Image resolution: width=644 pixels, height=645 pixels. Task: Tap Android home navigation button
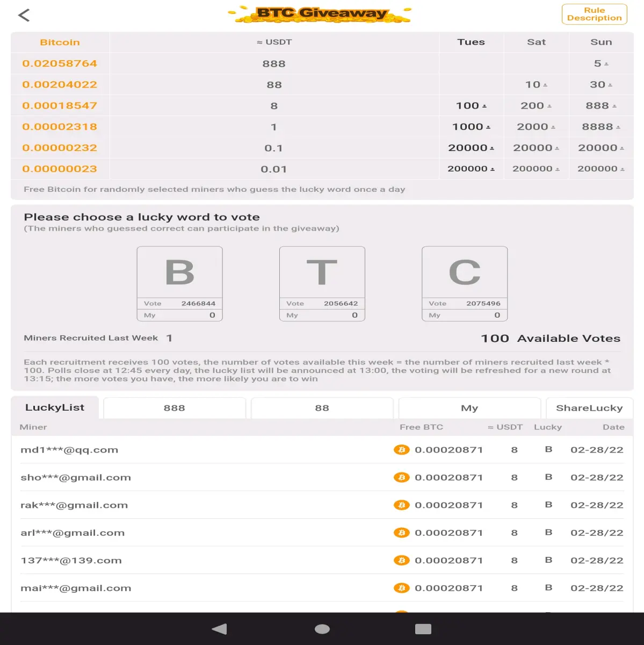pos(322,629)
